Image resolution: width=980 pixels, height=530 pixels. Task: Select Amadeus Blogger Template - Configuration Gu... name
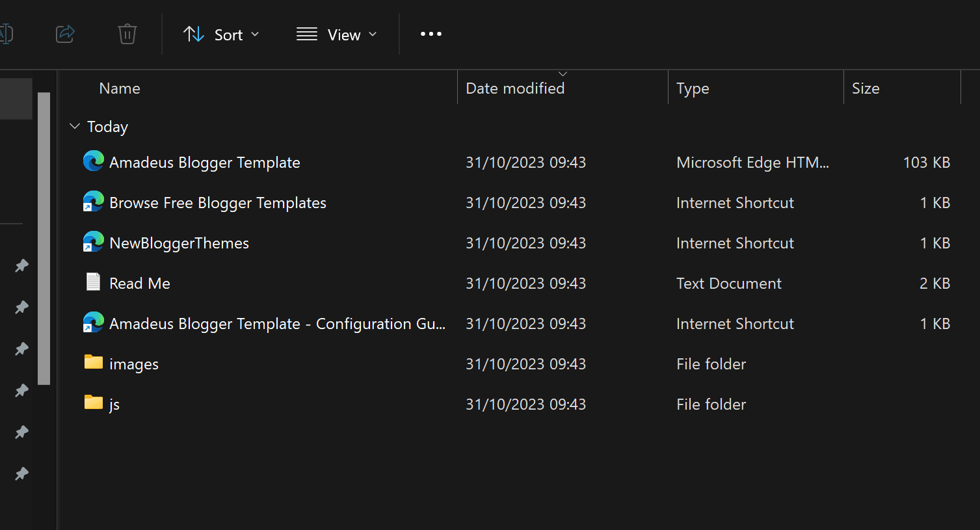click(278, 324)
